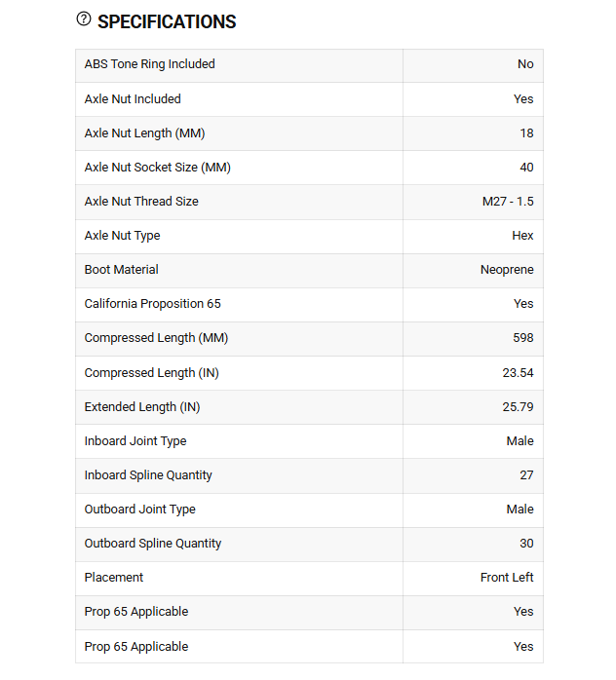Select the Placement row label
Image resolution: width=616 pixels, height=680 pixels.
pos(114,578)
